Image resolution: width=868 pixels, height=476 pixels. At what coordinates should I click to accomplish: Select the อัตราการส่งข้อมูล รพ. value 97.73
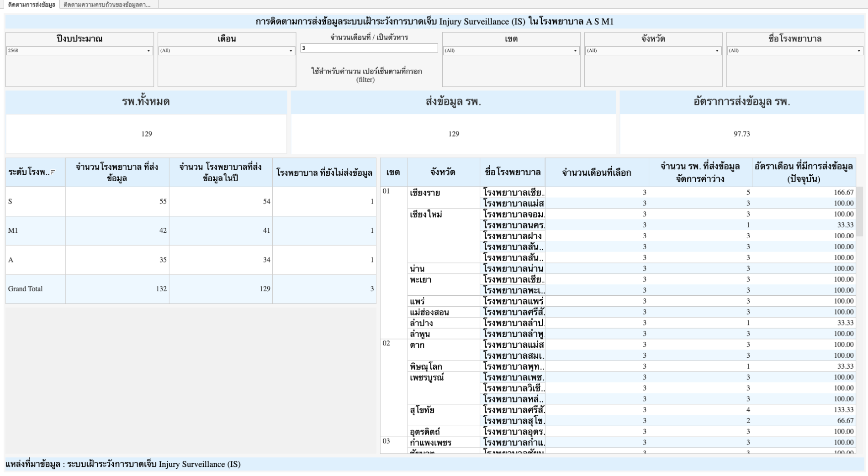[x=742, y=134]
